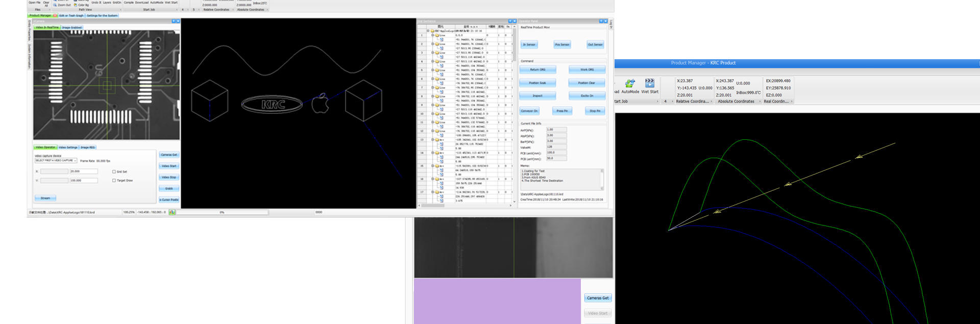Screen dimensions: 980x324
Task: Click the large AutoMode icon
Action: (x=630, y=83)
